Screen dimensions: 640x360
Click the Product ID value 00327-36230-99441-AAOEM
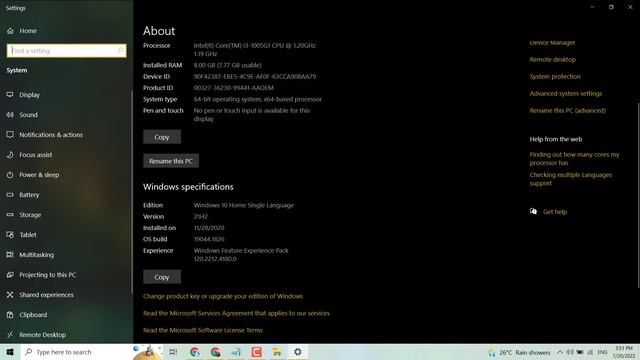point(233,88)
